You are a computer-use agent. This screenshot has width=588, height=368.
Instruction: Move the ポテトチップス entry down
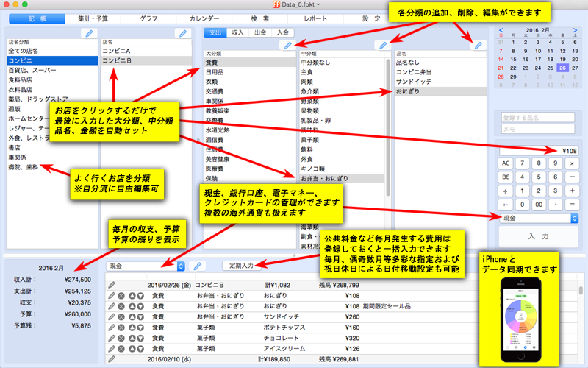tap(140, 328)
